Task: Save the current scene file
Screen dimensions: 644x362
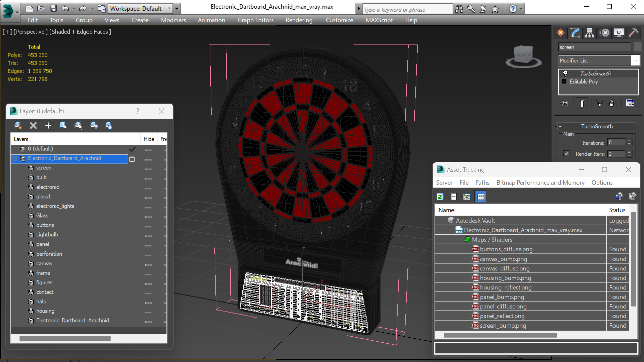Action: (x=53, y=8)
